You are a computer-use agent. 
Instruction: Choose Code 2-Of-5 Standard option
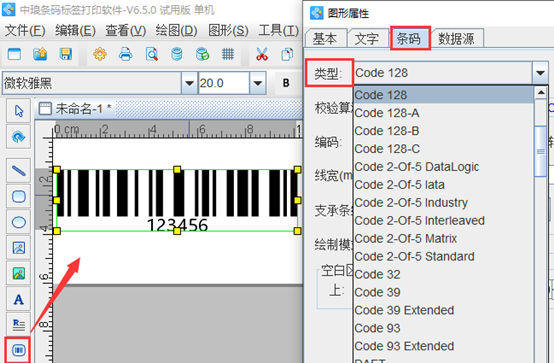tap(444, 257)
